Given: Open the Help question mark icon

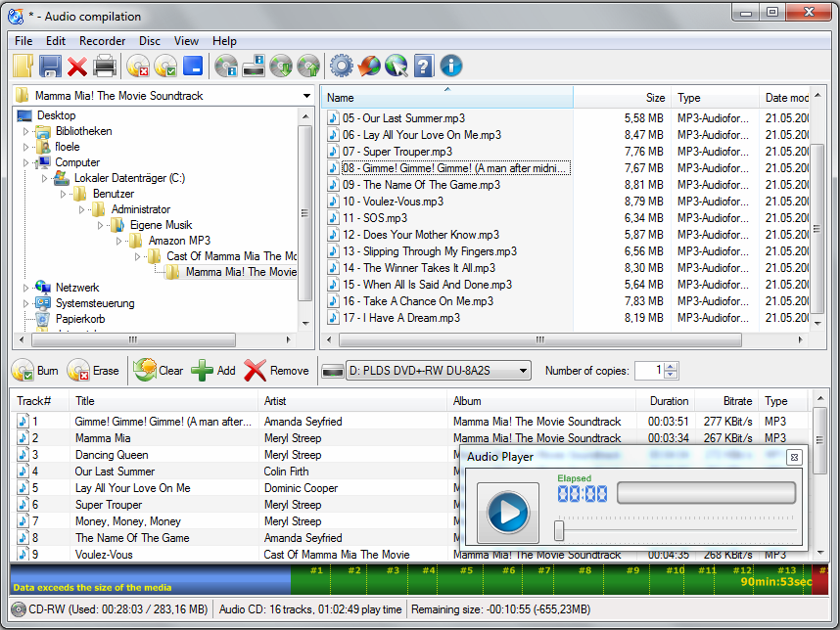Looking at the screenshot, I should point(422,66).
